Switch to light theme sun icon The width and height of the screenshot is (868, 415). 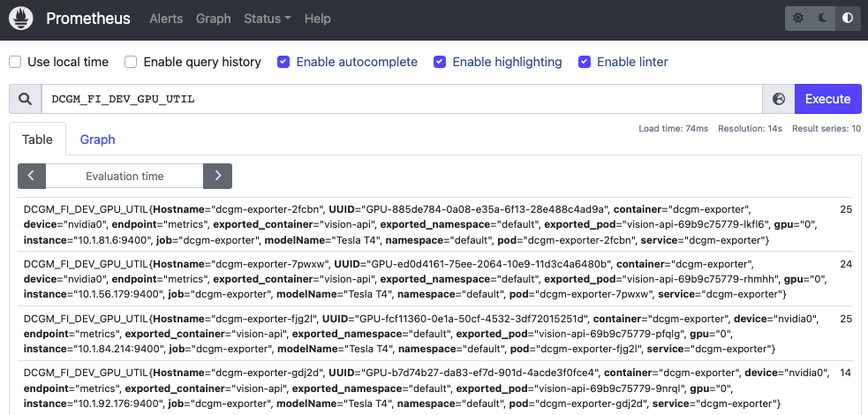pyautogui.click(x=797, y=19)
